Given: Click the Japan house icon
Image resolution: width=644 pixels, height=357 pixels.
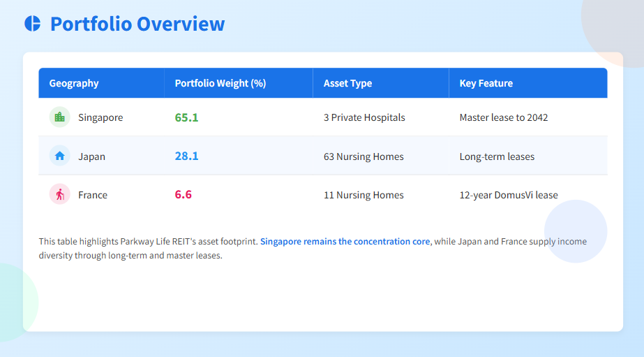Looking at the screenshot, I should coord(59,156).
